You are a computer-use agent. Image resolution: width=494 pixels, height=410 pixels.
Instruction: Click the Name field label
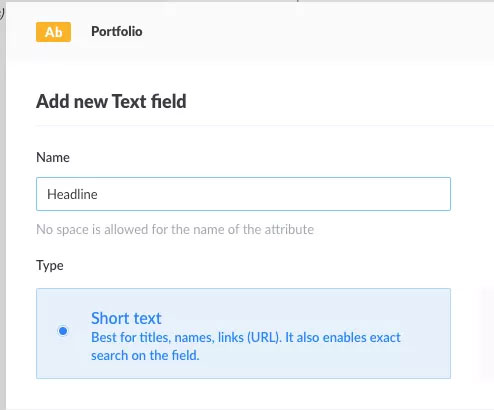[x=53, y=157]
